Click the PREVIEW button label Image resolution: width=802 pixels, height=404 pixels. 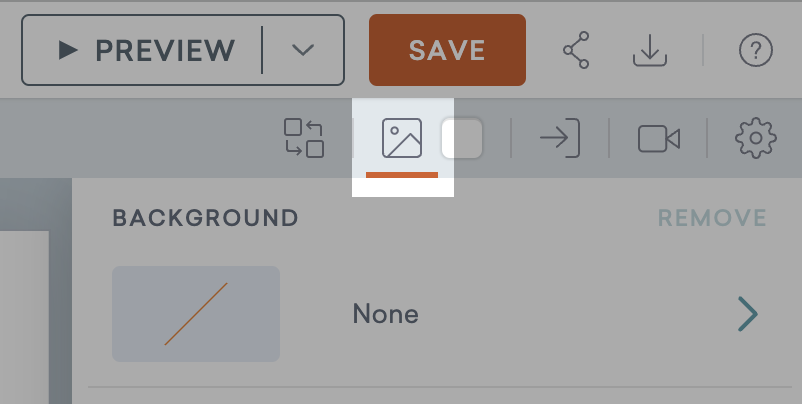tap(165, 50)
